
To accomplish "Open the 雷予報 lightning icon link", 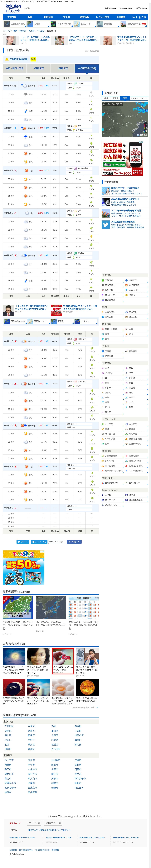I will coord(103,495).
